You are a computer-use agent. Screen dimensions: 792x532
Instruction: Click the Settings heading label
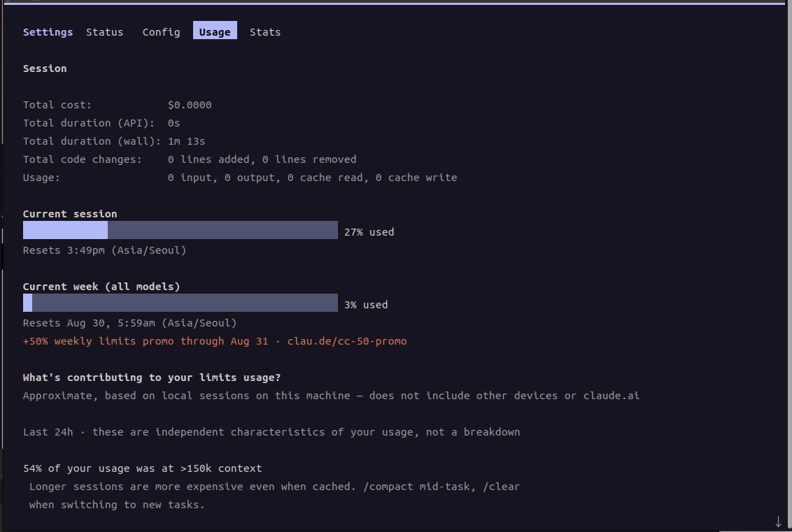(48, 31)
